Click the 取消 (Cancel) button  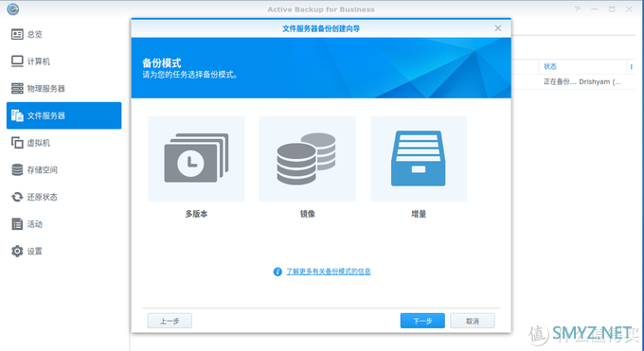(473, 321)
